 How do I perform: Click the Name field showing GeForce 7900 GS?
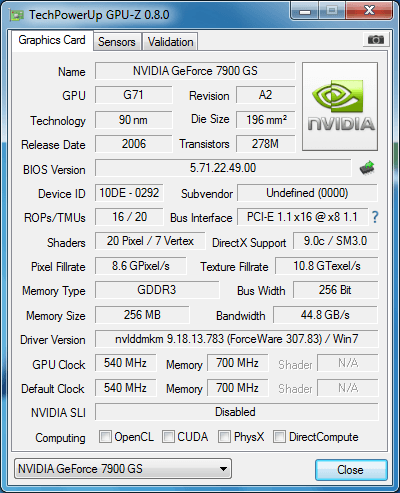pos(195,71)
